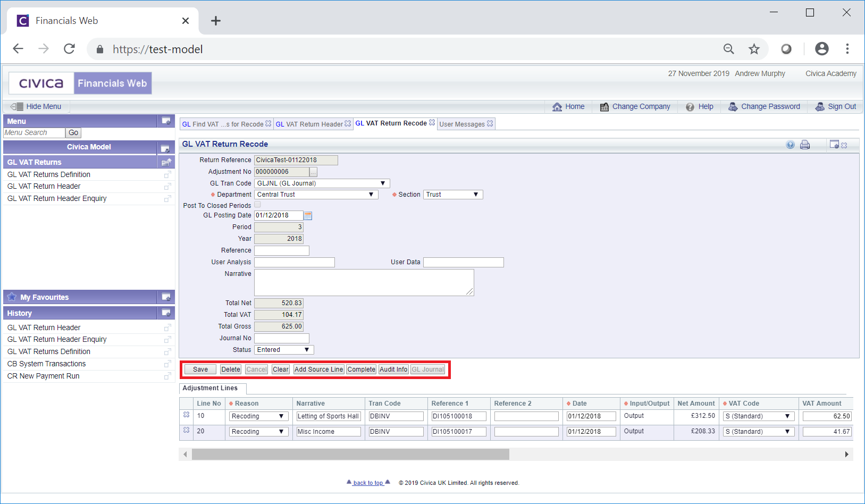Click the Save button
865x504 pixels.
pos(200,369)
